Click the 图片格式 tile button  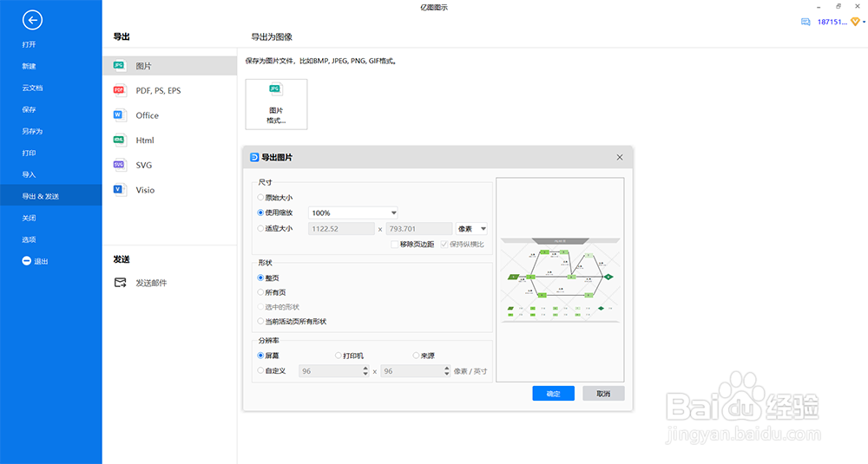tap(276, 104)
